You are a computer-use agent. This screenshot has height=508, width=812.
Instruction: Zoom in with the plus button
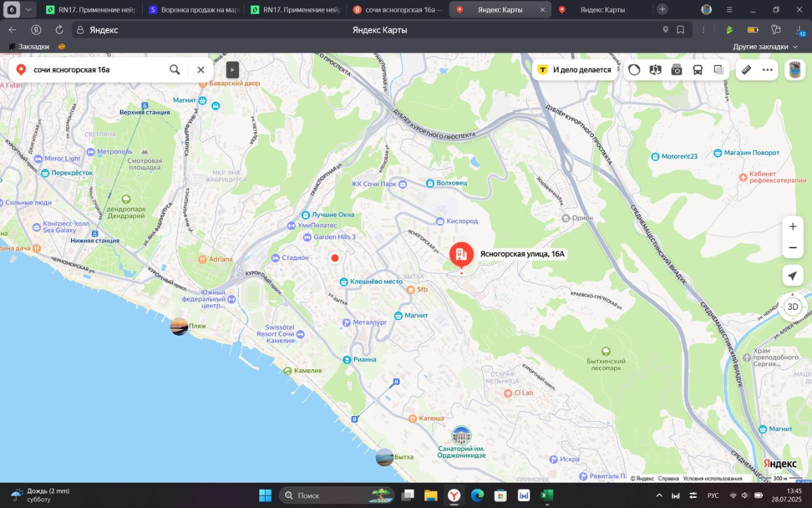coord(793,227)
